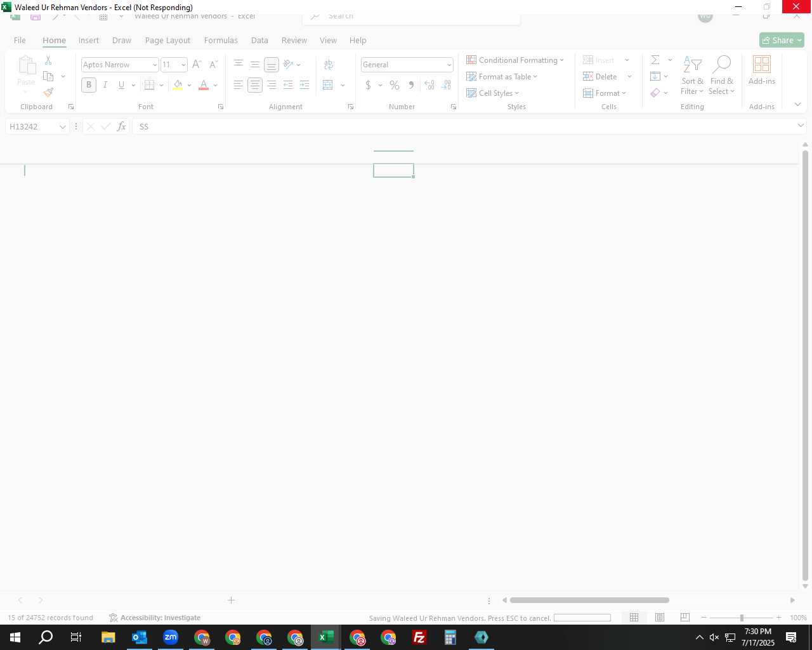The image size is (812, 650).
Task: Click the horizontal scrollbar thumb
Action: point(589,600)
